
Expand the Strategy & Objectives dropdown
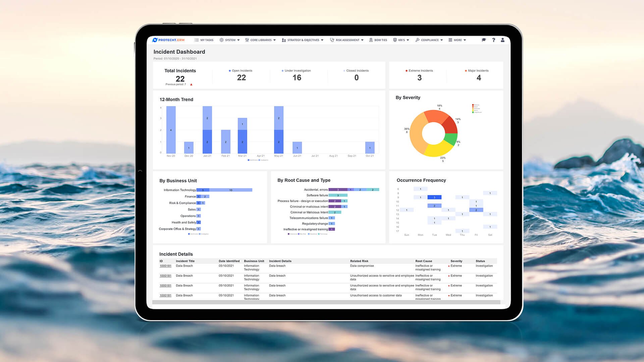(323, 40)
